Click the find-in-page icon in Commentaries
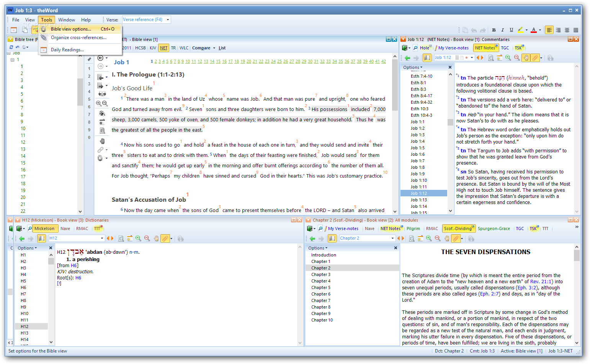Viewport: 590px width, 364px height. [x=491, y=58]
